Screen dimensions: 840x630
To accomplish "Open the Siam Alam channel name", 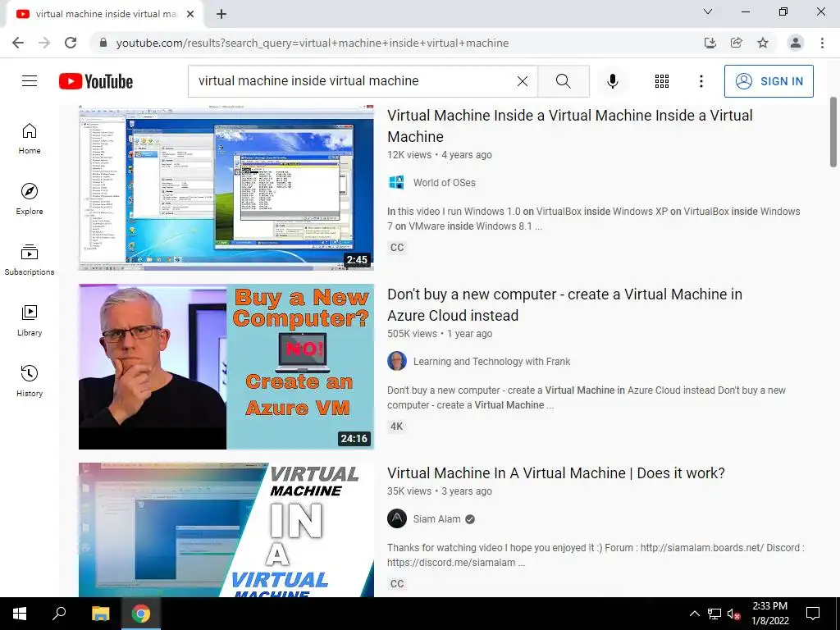I will (436, 519).
